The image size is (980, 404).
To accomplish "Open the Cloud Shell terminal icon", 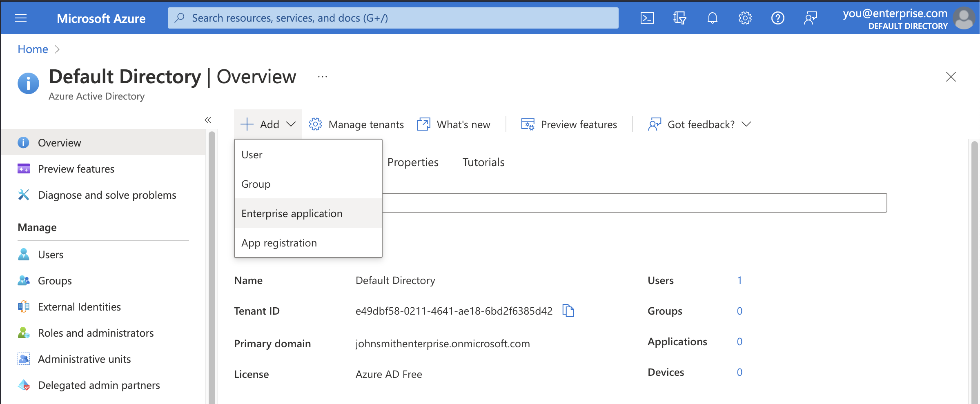I will tap(647, 18).
